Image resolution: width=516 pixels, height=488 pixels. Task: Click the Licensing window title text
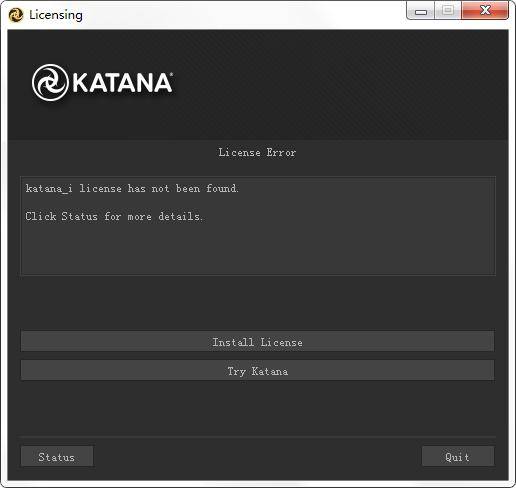(56, 15)
